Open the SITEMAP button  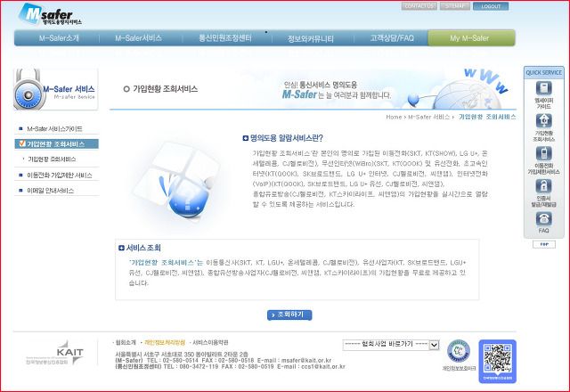pos(455,6)
